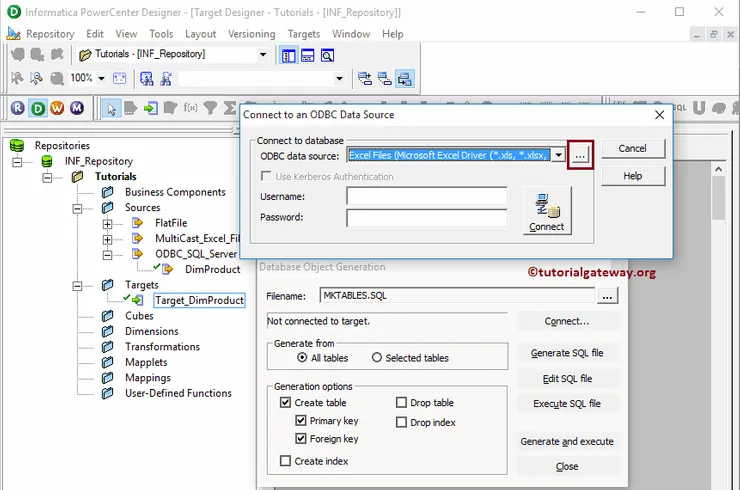
Task: Collapse the INF_Repository tree node
Action: [17, 162]
